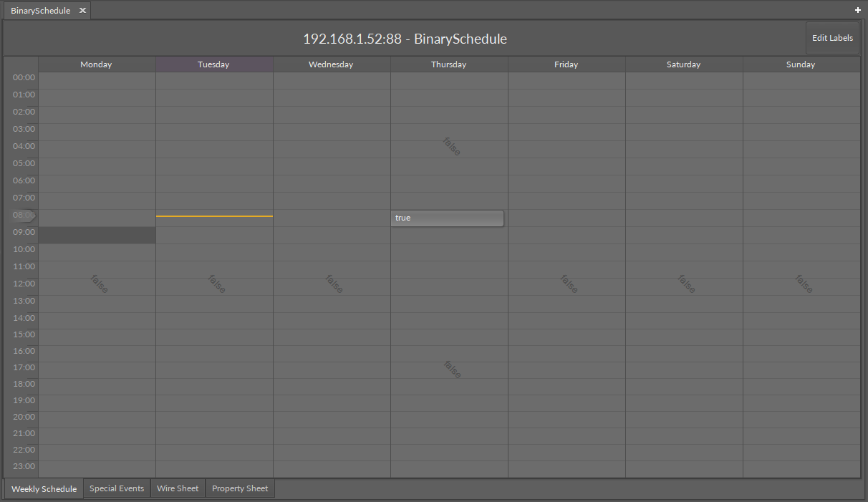This screenshot has width=868, height=502.
Task: Click the 00:00 time label
Action: pos(23,77)
